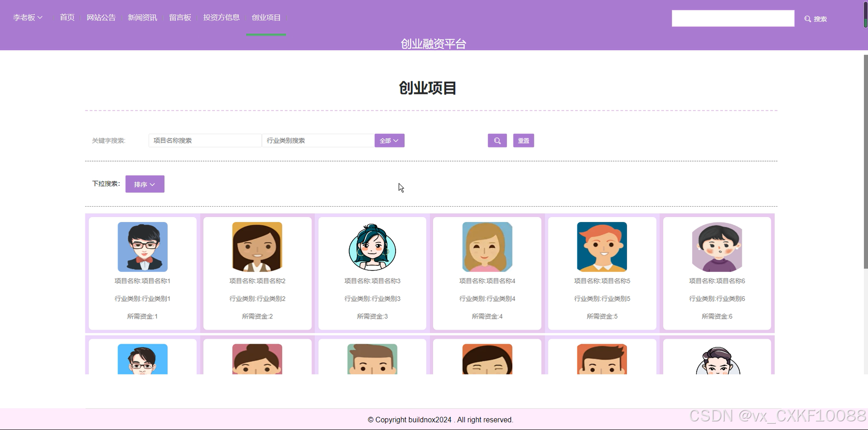
Task: Open avatar thumbnail of 项目名称4
Action: pyautogui.click(x=487, y=247)
